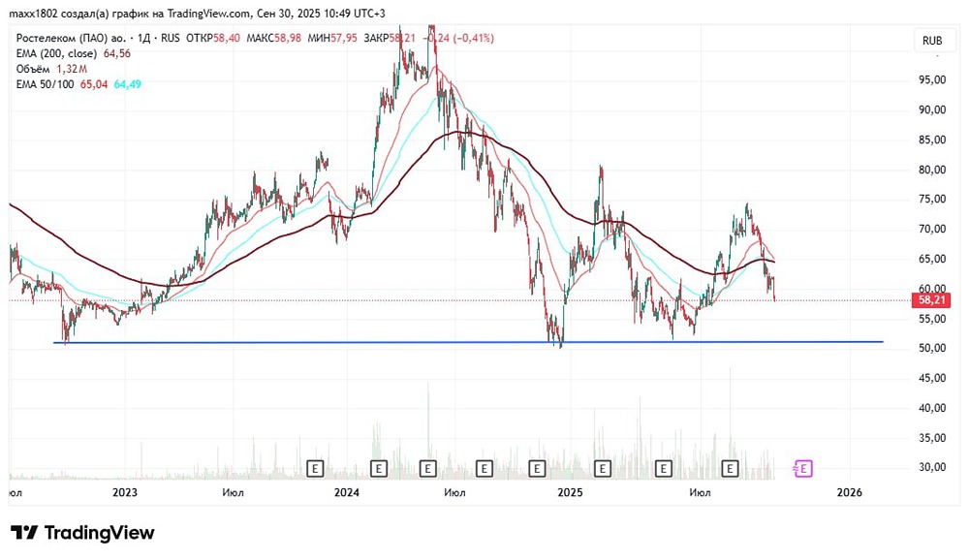969x560 pixels.
Task: Click the МИН value 57,95
Action: pos(344,39)
